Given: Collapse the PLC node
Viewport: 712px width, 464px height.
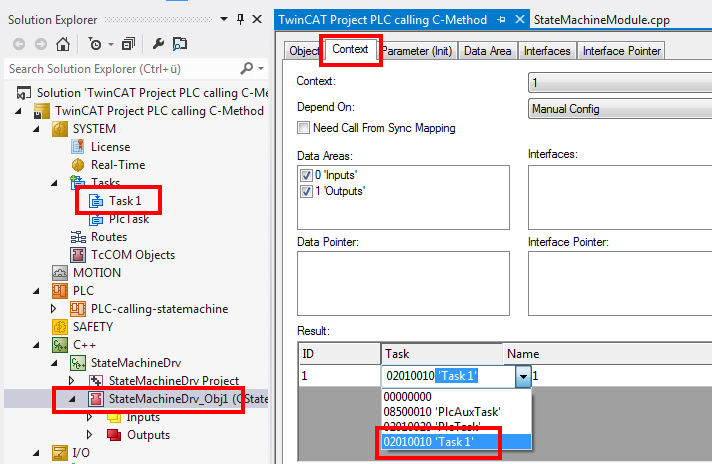Looking at the screenshot, I should 36,291.
